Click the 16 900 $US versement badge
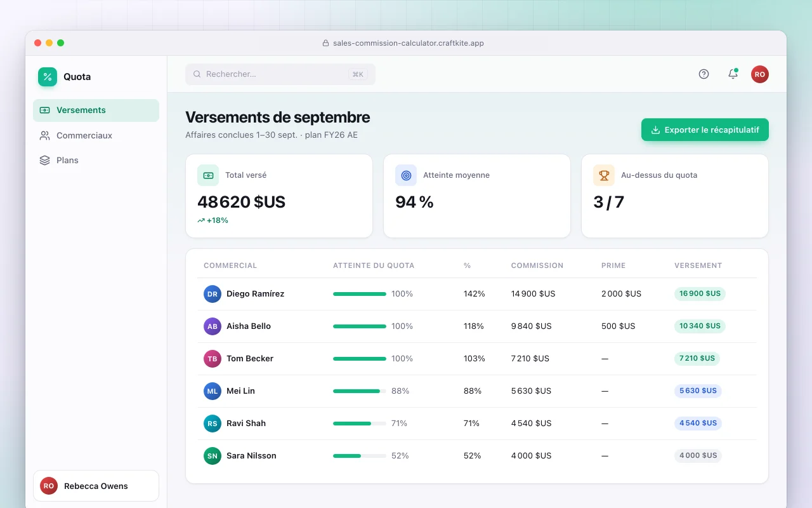This screenshot has height=508, width=812. click(700, 294)
